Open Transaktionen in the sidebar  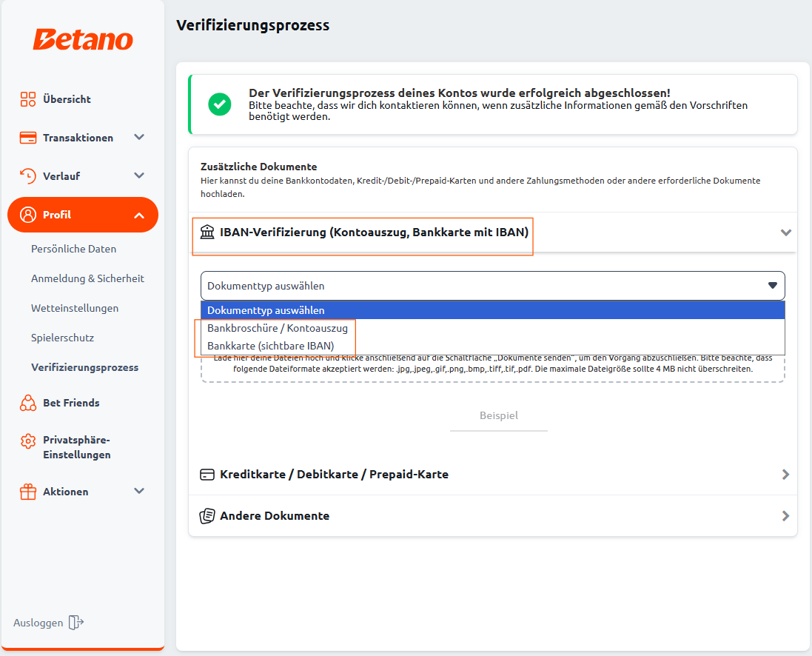click(78, 138)
